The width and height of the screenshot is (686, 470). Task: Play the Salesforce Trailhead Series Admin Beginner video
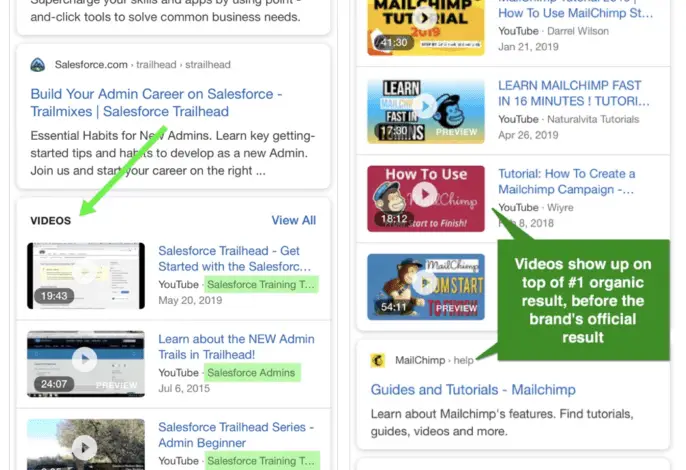86,444
